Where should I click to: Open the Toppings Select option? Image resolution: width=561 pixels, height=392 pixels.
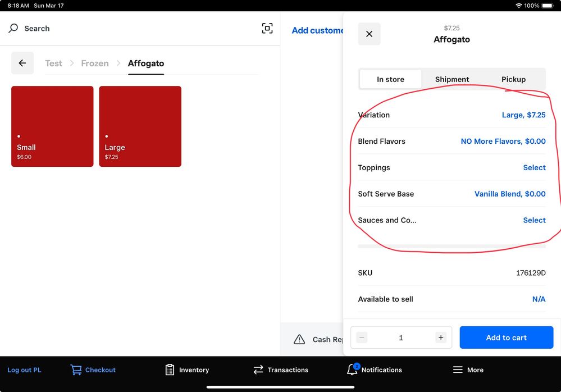point(534,168)
